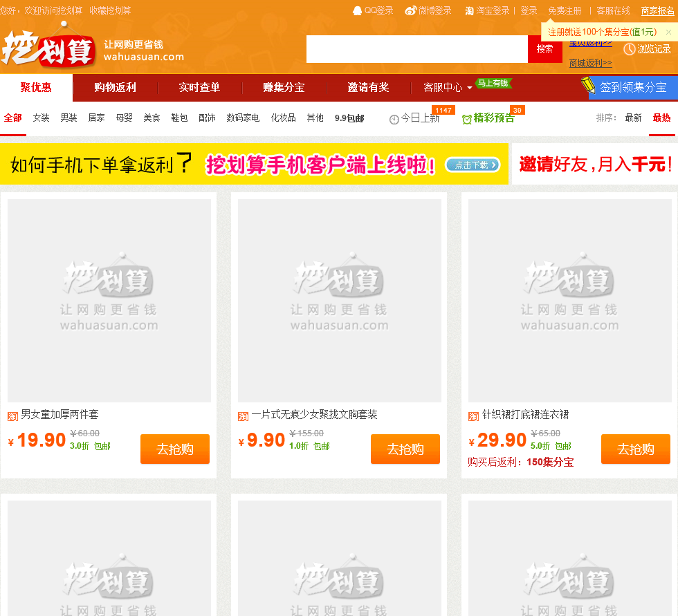Screen dimensions: 678x616
Task: Click the Weibo login icon
Action: tap(410, 11)
